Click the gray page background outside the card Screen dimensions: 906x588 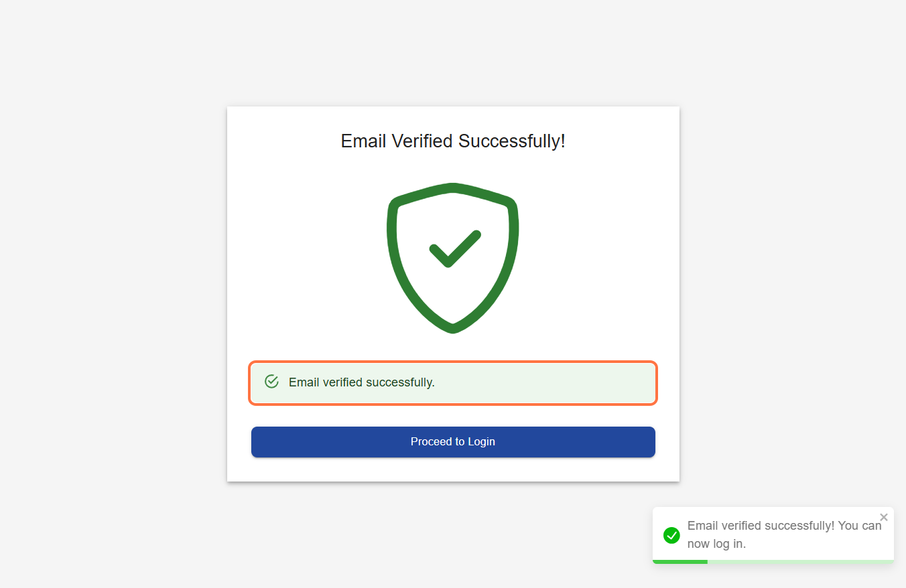[114, 295]
